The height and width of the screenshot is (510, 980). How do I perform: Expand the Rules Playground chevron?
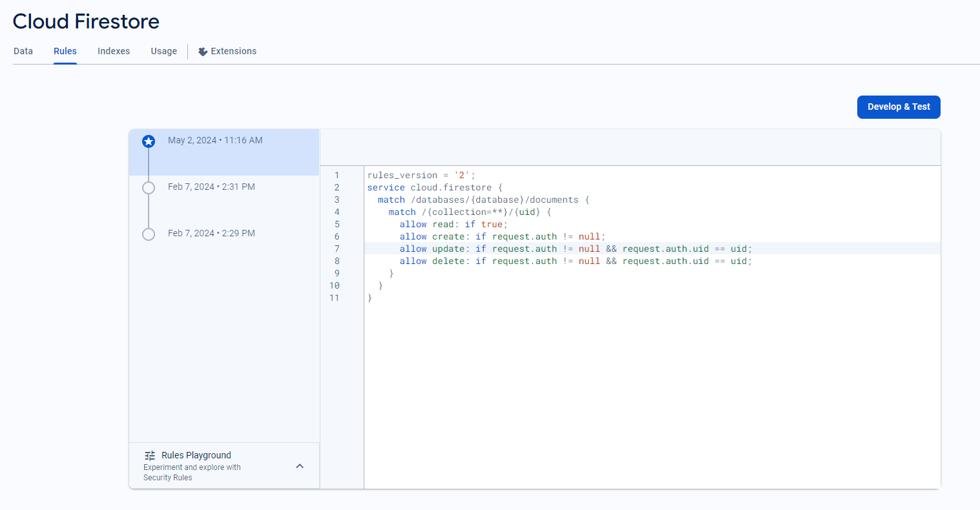point(300,466)
